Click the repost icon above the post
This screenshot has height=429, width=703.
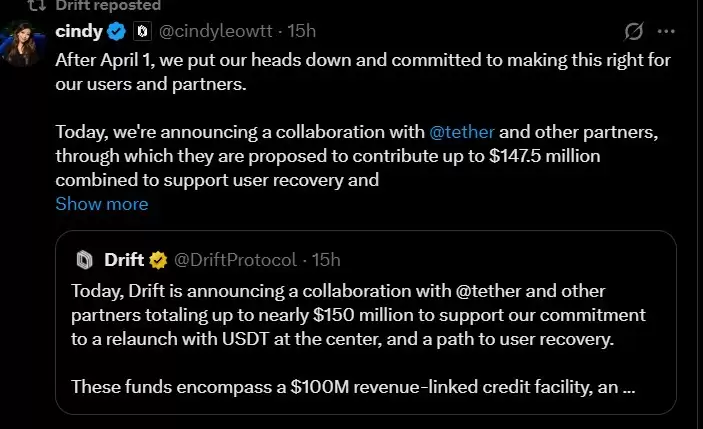[36, 5]
